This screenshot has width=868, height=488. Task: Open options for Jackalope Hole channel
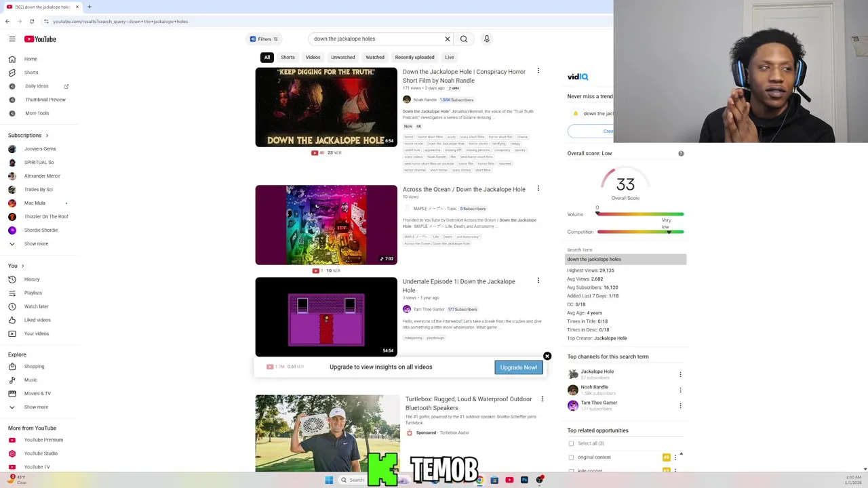pyautogui.click(x=680, y=374)
